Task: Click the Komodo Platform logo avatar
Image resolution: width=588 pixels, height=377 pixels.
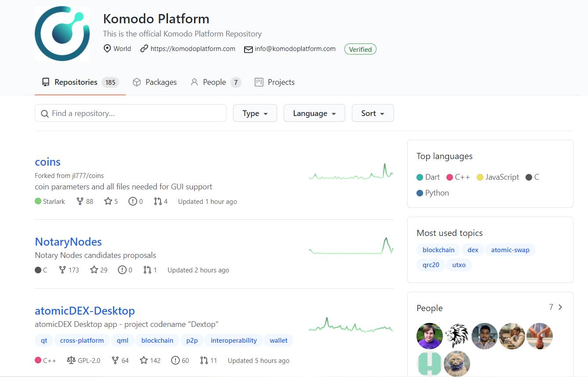Action: tap(62, 33)
